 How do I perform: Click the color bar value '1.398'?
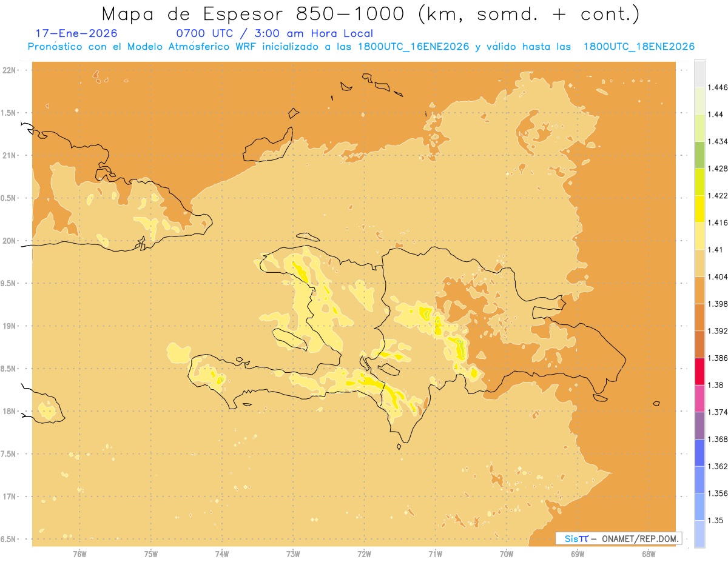point(717,304)
